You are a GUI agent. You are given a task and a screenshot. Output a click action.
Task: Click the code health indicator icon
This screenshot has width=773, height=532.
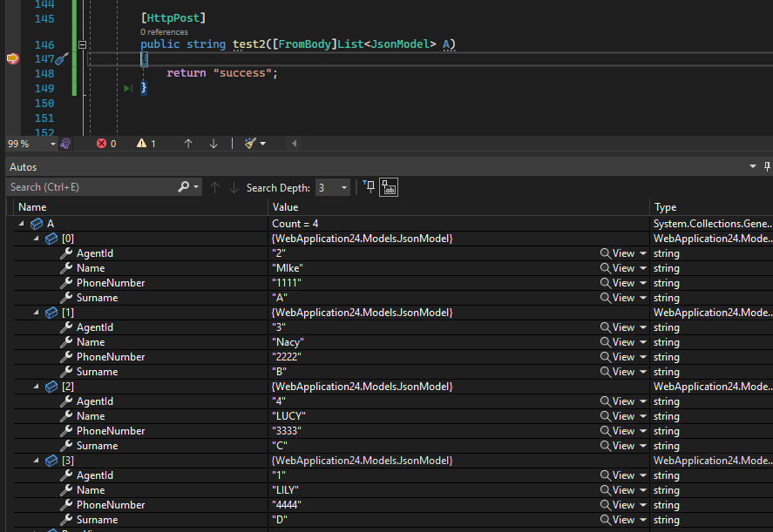(65, 144)
